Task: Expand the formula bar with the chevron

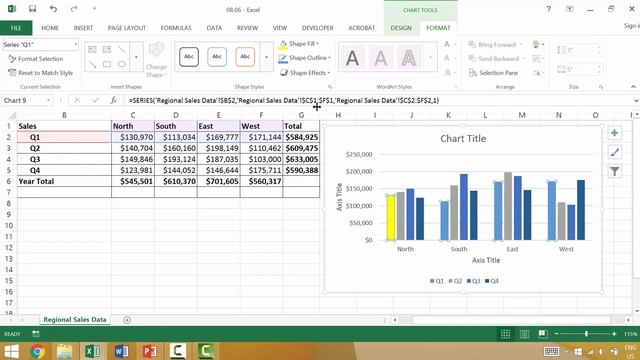Action: point(636,100)
